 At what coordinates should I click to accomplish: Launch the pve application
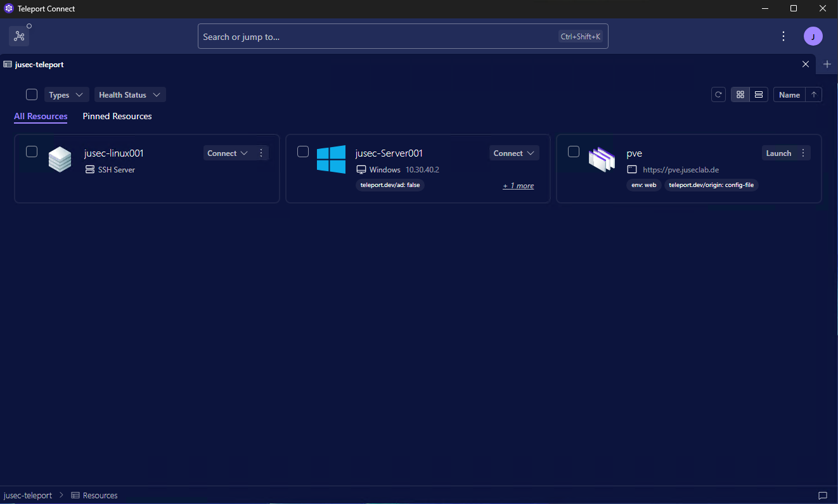pos(778,153)
